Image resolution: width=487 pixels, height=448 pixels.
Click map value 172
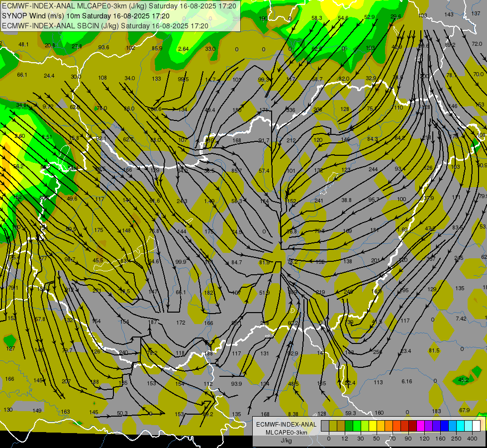point(181,323)
